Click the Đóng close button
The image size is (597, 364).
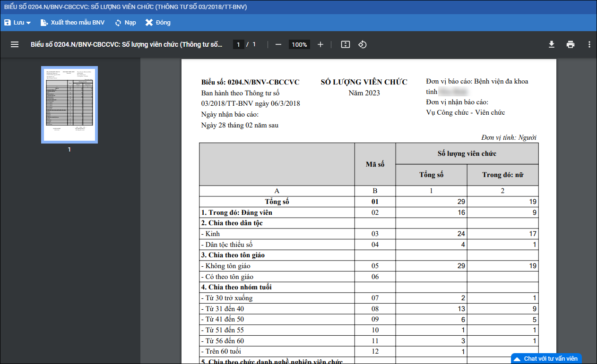pyautogui.click(x=158, y=23)
